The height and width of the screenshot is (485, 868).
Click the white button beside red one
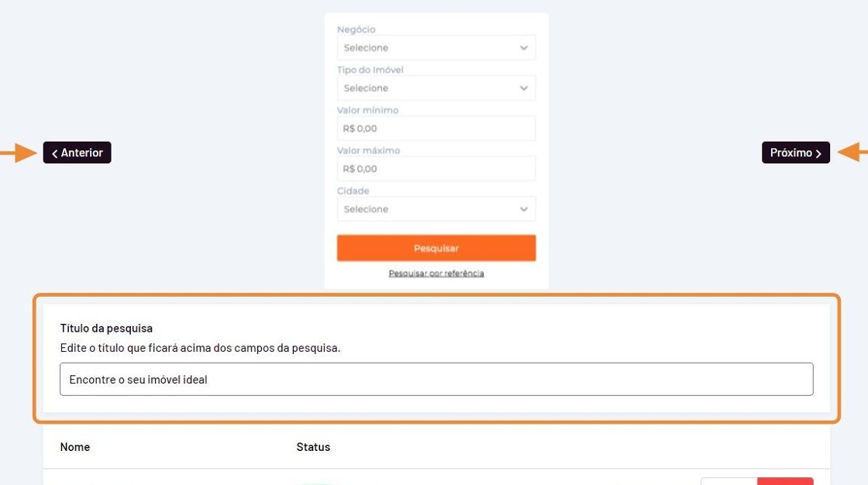[x=728, y=481]
